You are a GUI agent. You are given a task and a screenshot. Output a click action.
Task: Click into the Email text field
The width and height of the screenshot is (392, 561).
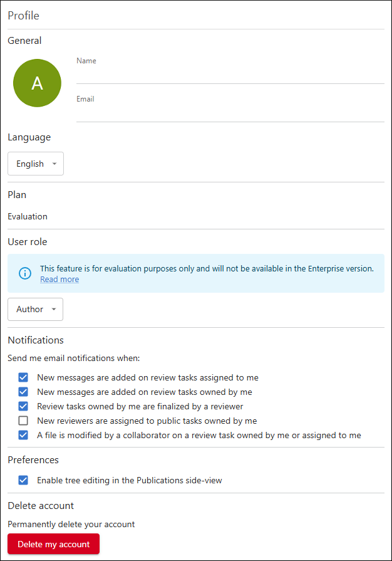pos(230,113)
